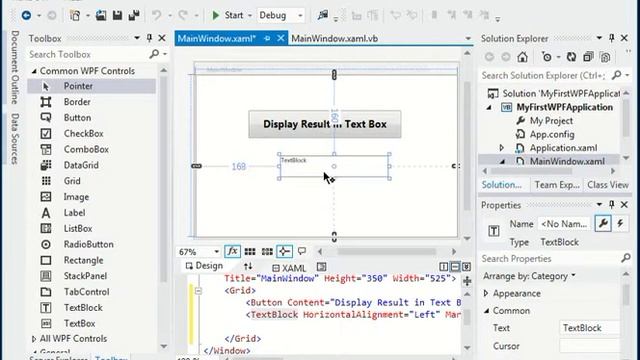Expand the Application.xaml tree node
Screen dimensions: 640x360
(x=502, y=148)
